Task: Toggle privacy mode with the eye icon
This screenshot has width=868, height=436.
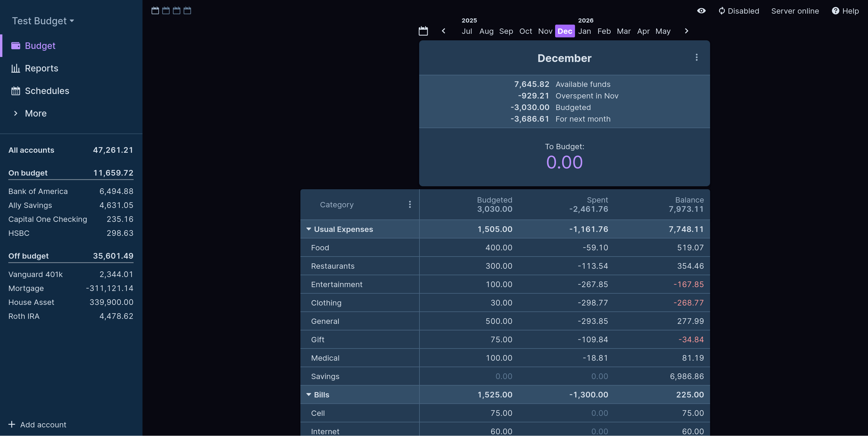Action: pyautogui.click(x=701, y=11)
